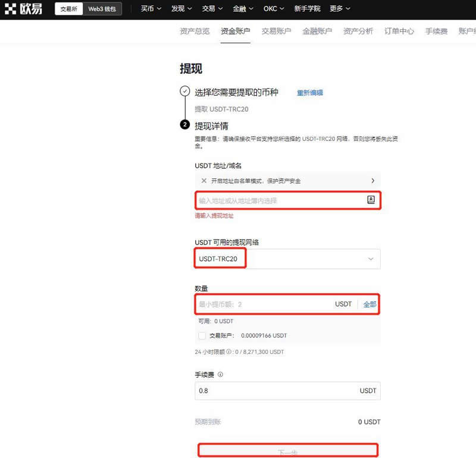Click the 下一步 button
The height and width of the screenshot is (458, 476).
[x=287, y=451]
